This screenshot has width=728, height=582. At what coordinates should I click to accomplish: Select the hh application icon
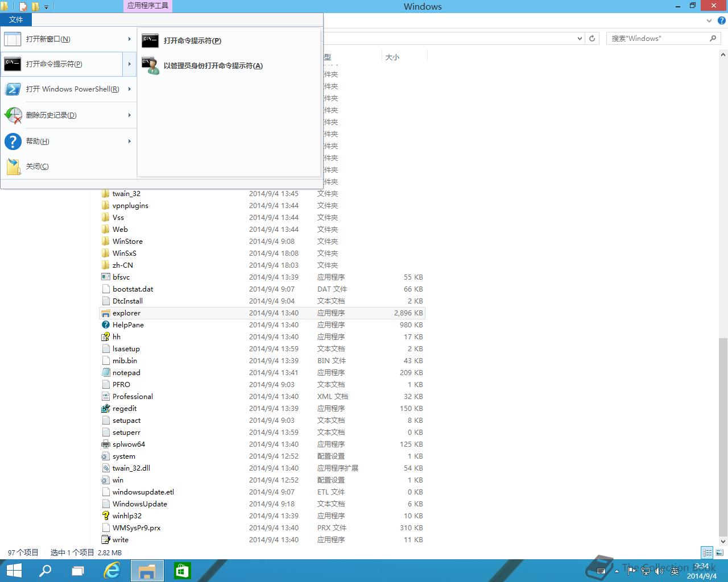[x=105, y=337]
